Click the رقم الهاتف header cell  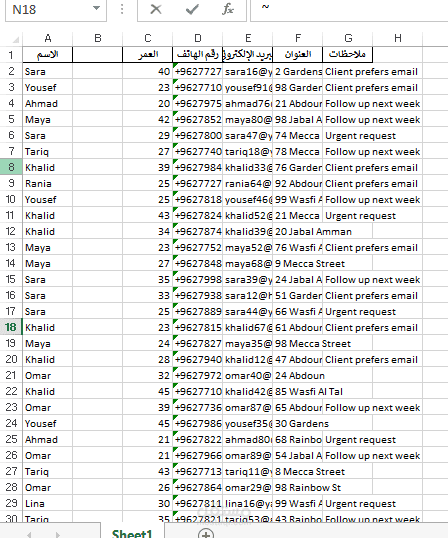click(198, 55)
